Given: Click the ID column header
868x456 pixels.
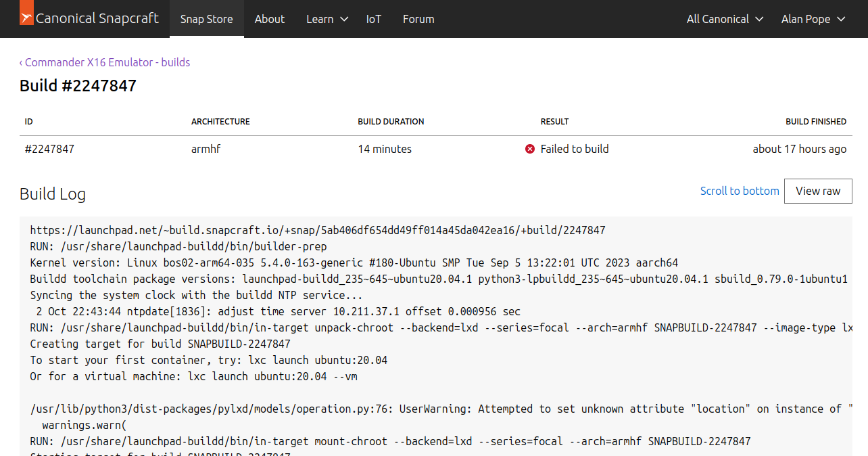Looking at the screenshot, I should (29, 122).
